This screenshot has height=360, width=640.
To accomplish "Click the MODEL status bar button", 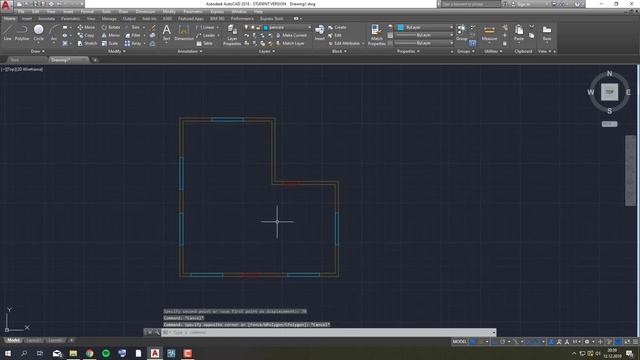I will (x=460, y=342).
